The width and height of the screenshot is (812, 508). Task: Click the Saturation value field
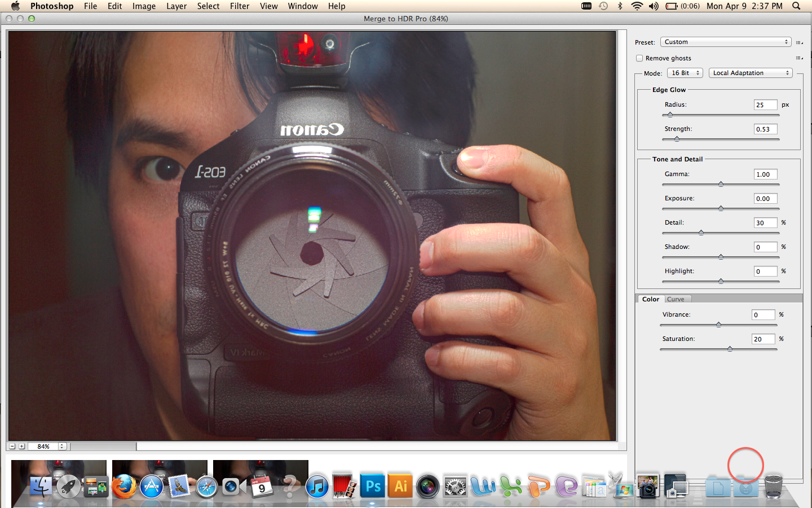(x=763, y=339)
